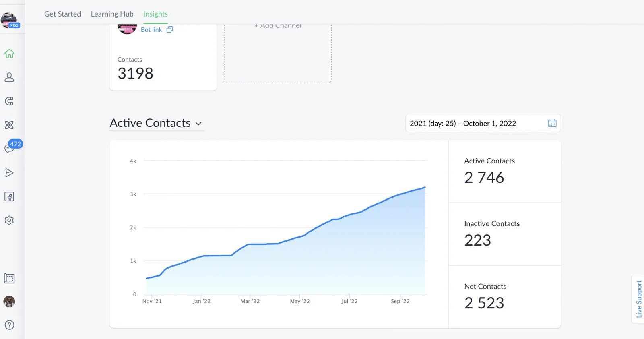Click the 4k y-axis label

[x=133, y=161]
